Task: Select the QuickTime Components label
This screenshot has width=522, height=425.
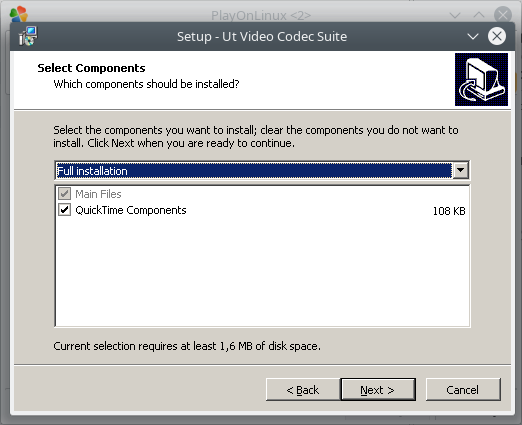Action: tap(131, 210)
